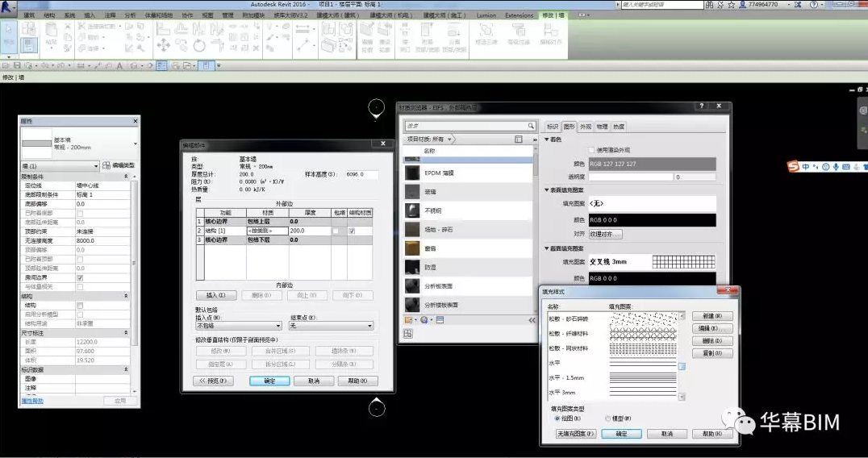Screen dimensions: 868x458
Task: Toggle 包络 checkbox in layer row 2
Action: 336,231
